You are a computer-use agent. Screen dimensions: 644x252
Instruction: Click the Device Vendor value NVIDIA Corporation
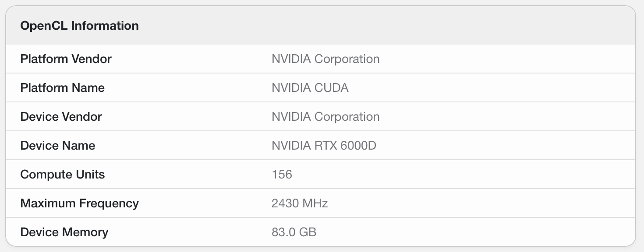pos(326,117)
